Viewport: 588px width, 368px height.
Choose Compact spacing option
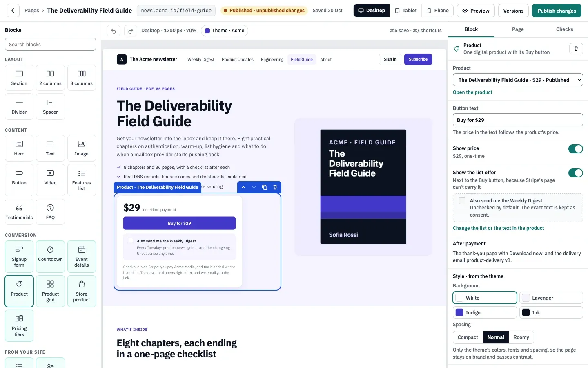point(468,337)
